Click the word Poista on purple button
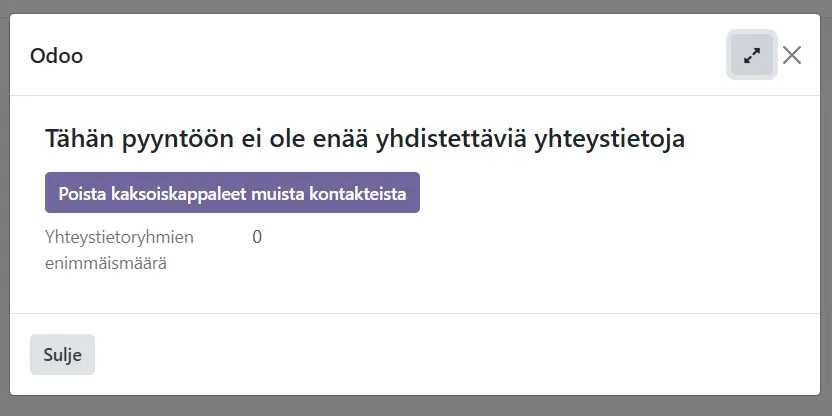The width and height of the screenshot is (832, 416). 81,193
